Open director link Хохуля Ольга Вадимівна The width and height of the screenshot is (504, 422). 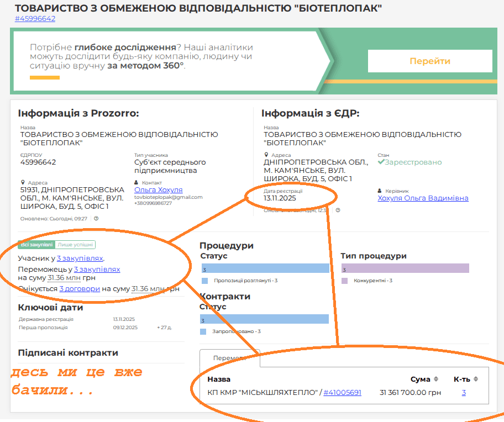(423, 198)
